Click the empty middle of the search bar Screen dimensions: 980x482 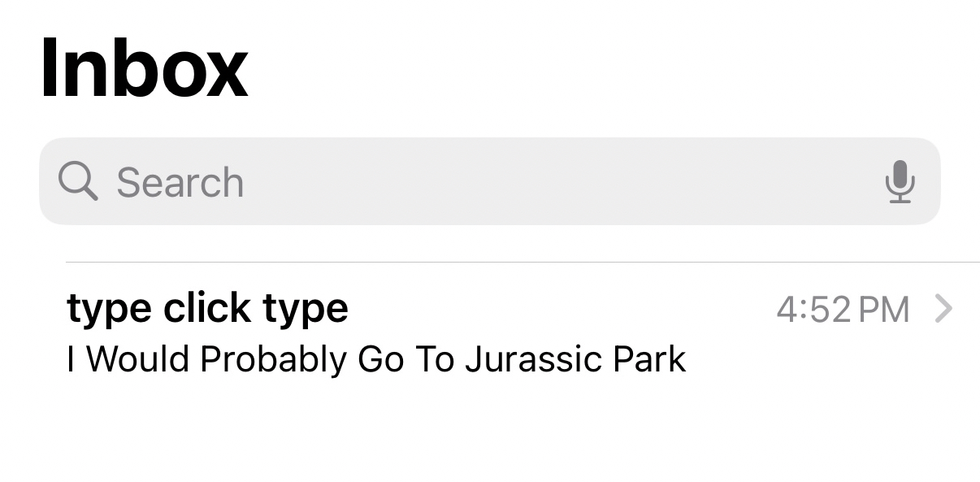(x=528, y=181)
